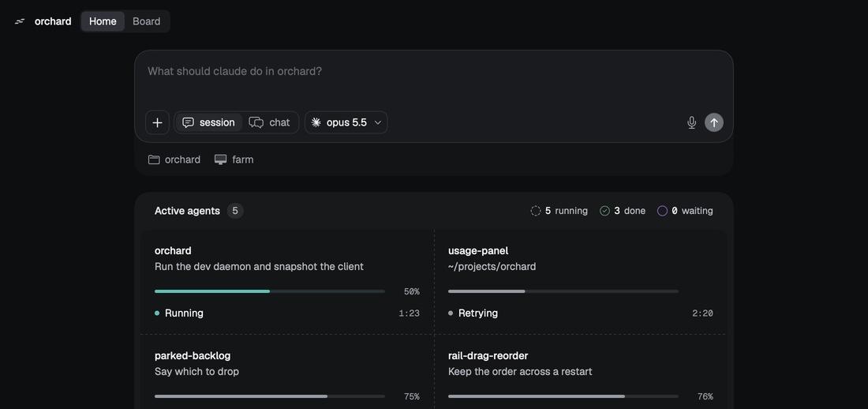Click the chat double-bubble icon
This screenshot has width=868, height=409.
[x=256, y=122]
